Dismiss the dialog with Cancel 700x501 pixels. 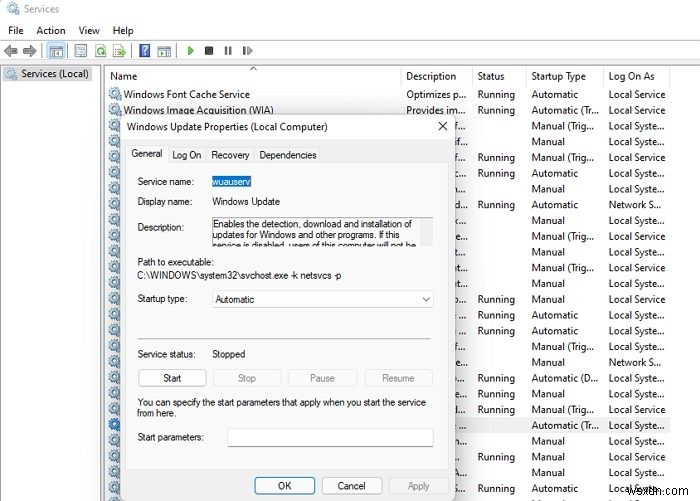click(x=351, y=486)
